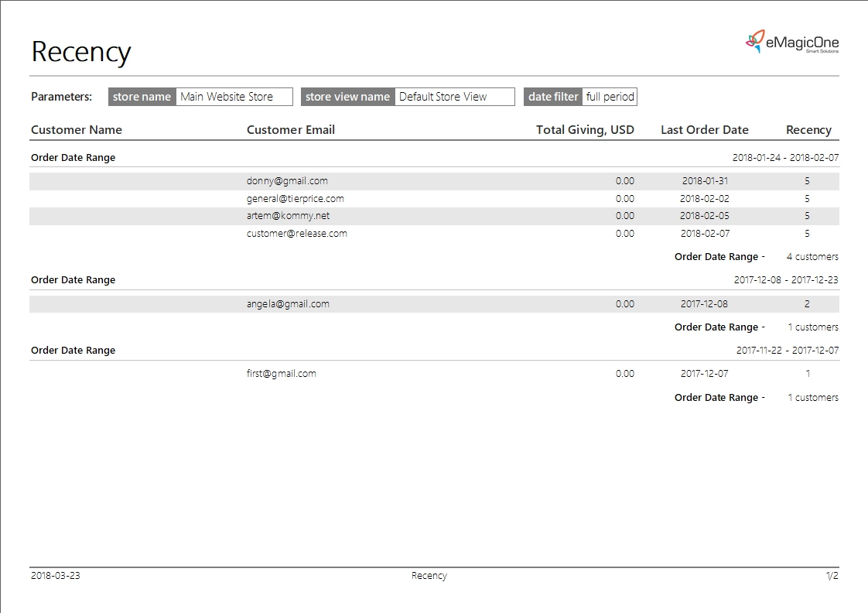Screen dimensions: 868x613
Task: Click last order date 2017-12-08
Action: pyautogui.click(x=704, y=304)
